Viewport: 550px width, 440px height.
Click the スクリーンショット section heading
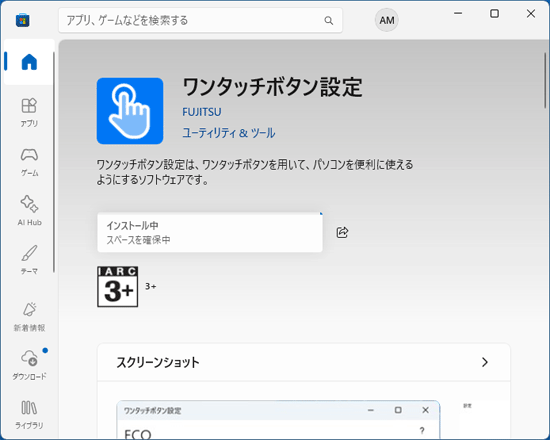[x=158, y=362]
